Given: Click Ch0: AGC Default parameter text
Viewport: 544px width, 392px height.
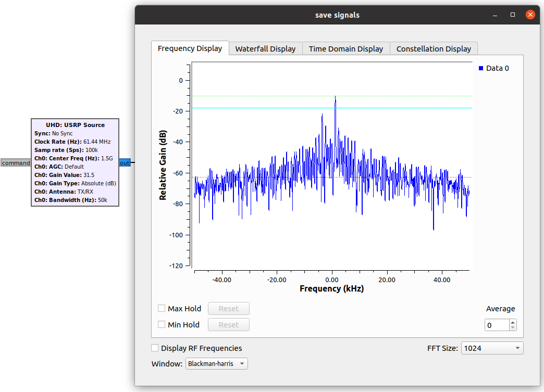Looking at the screenshot, I should [59, 167].
